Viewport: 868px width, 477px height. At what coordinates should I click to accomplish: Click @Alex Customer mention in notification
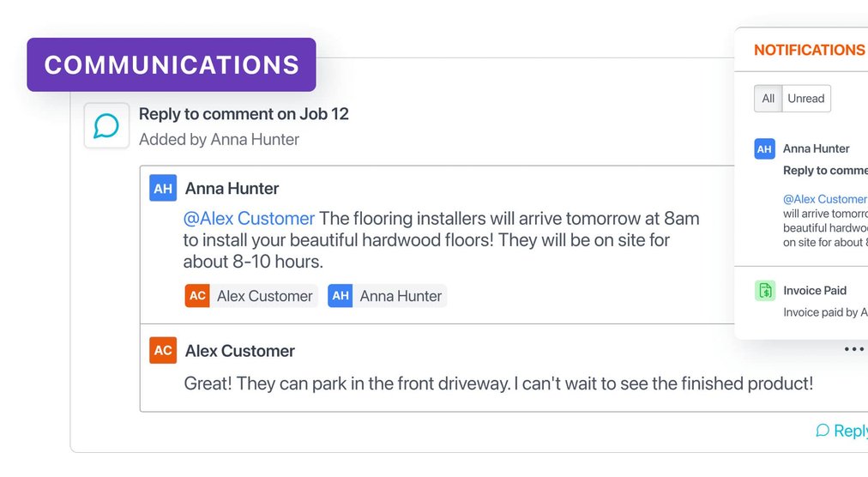click(824, 199)
